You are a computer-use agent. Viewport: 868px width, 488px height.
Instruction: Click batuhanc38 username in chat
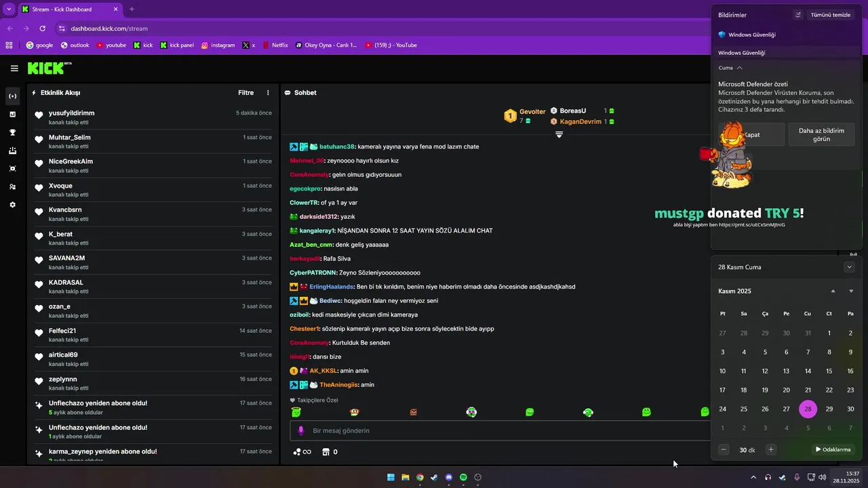tap(337, 146)
